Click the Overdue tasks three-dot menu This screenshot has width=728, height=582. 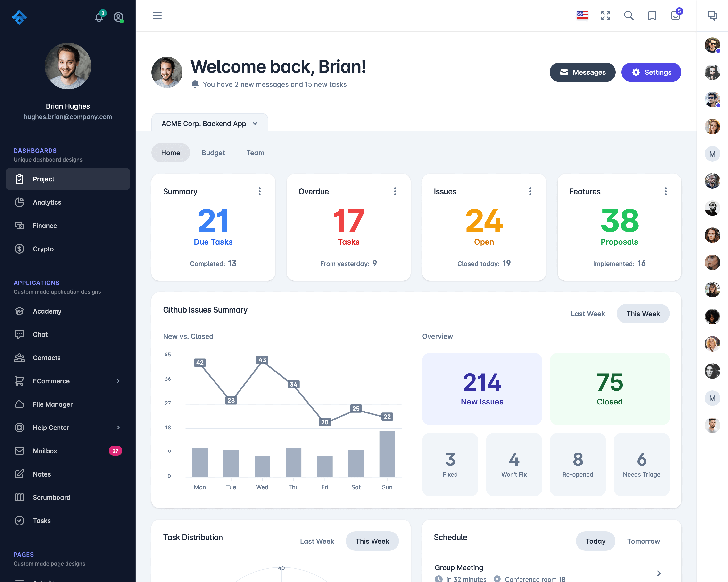point(395,191)
